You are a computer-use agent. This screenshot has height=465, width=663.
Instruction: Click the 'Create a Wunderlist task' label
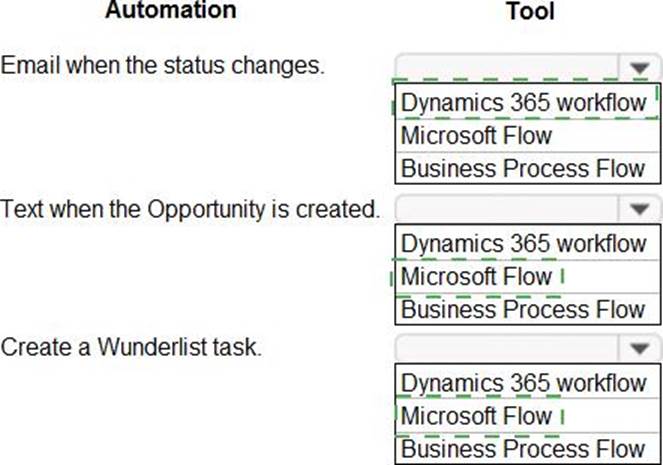pyautogui.click(x=131, y=348)
